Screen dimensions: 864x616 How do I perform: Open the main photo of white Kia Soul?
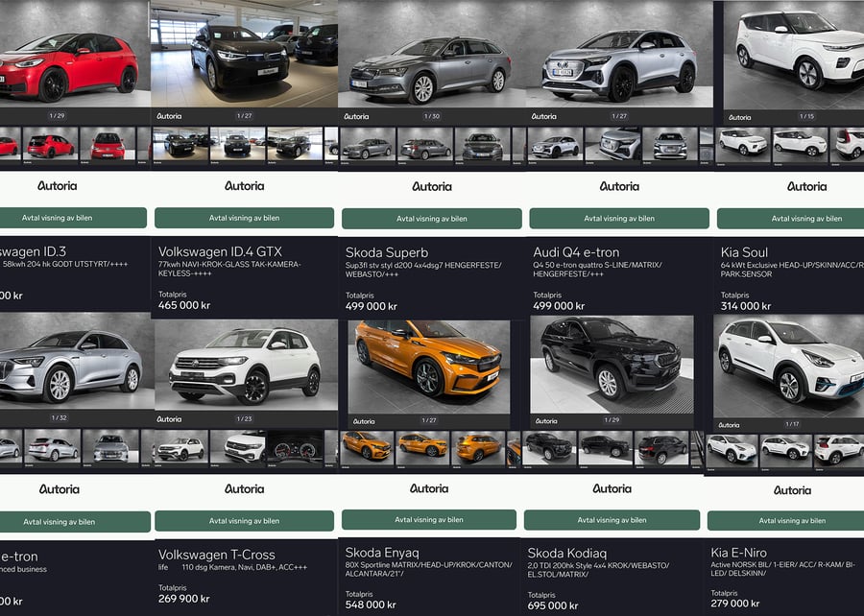794,55
